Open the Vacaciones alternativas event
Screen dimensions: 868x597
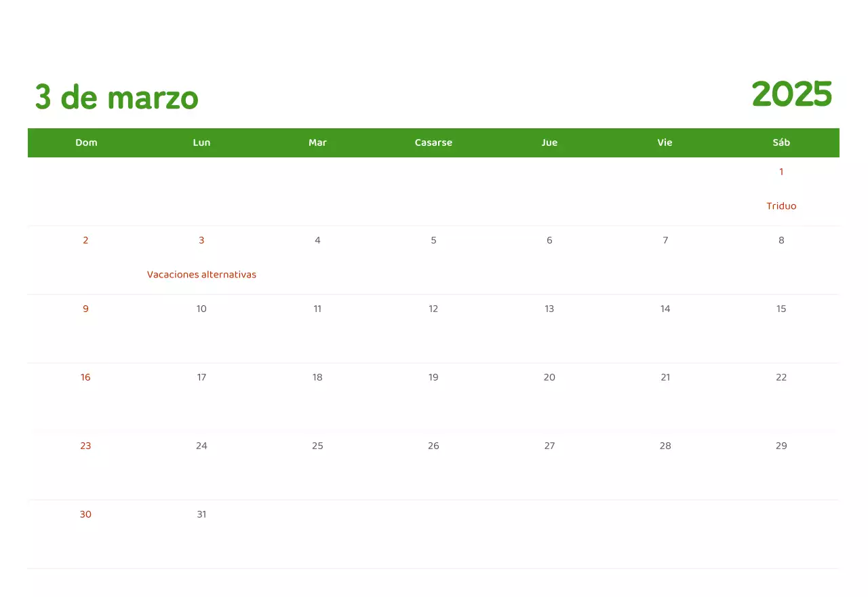click(201, 274)
